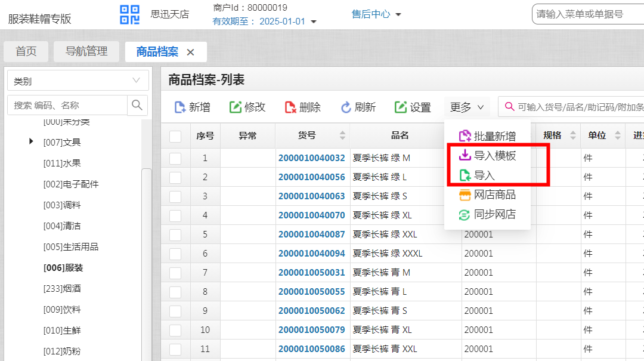Screen dimensions: 644x361
Task: Check the select-all checkbox in table header
Action: pyautogui.click(x=175, y=135)
